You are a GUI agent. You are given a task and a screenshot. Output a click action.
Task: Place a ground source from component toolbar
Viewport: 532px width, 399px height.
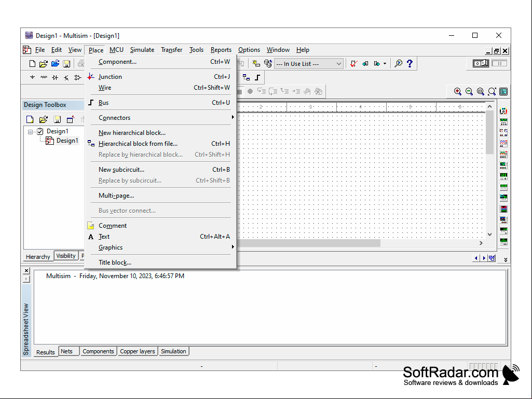click(32, 77)
